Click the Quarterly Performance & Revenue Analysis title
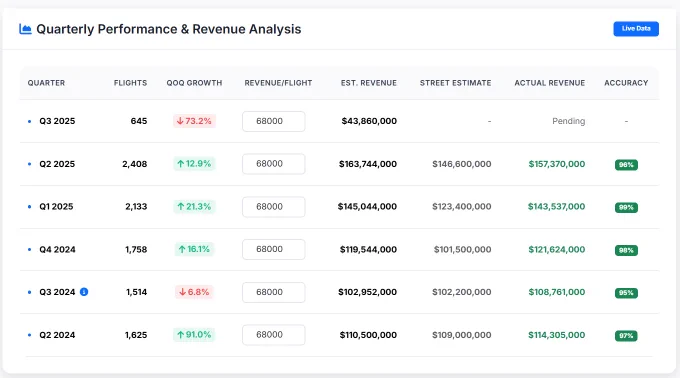 click(169, 29)
